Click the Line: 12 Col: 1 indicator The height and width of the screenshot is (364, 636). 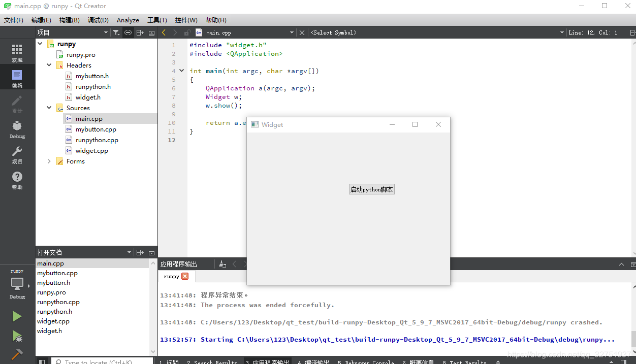click(593, 32)
